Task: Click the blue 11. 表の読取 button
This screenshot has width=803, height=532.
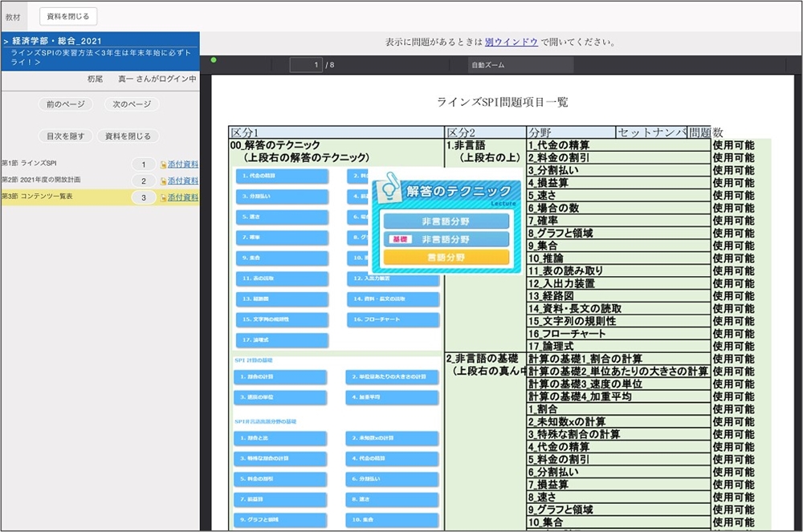Action: click(x=282, y=278)
